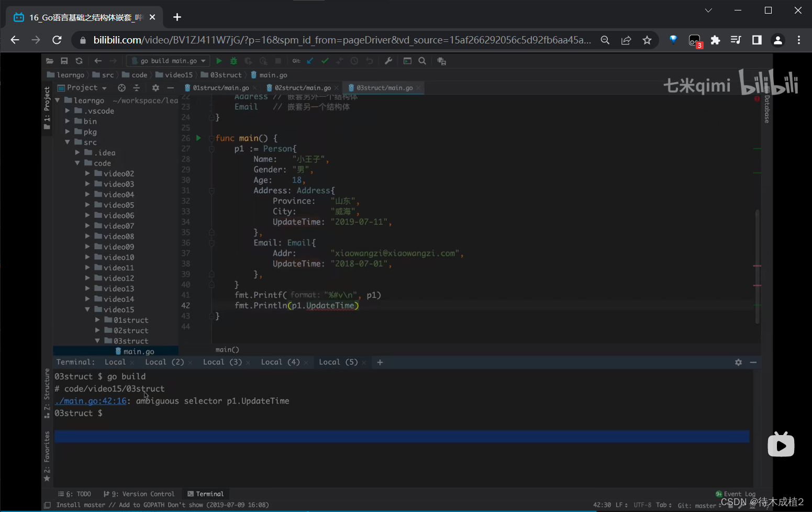Minimize the Terminal panel with the minus icon
812x512 pixels.
tap(753, 362)
